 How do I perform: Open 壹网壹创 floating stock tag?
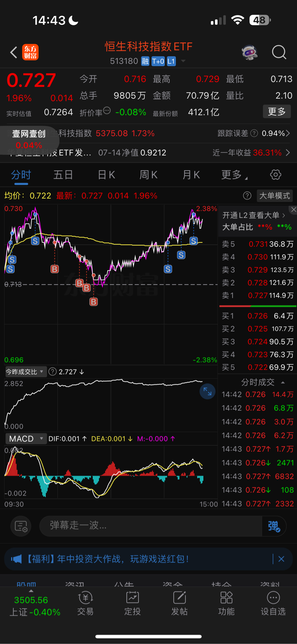[x=29, y=139]
